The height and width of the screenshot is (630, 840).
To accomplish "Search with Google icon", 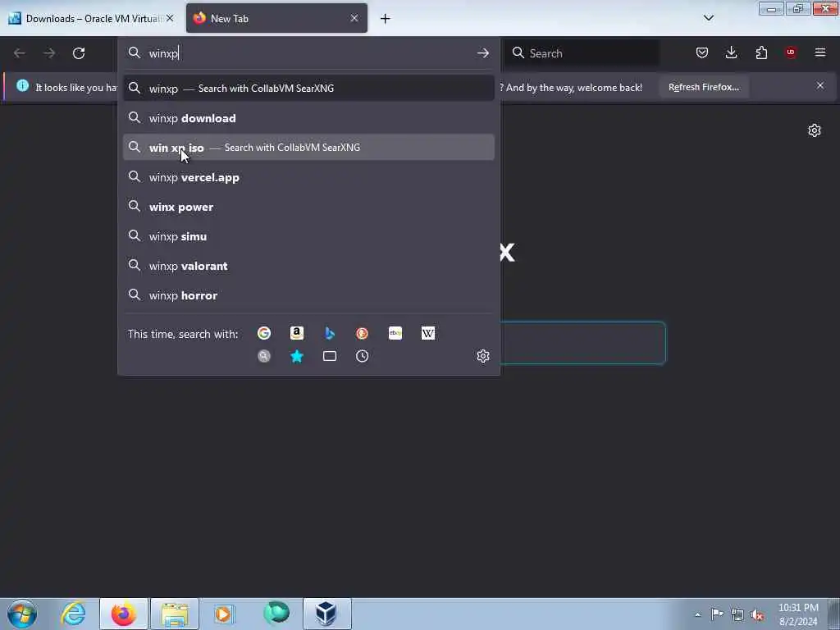I will [263, 333].
